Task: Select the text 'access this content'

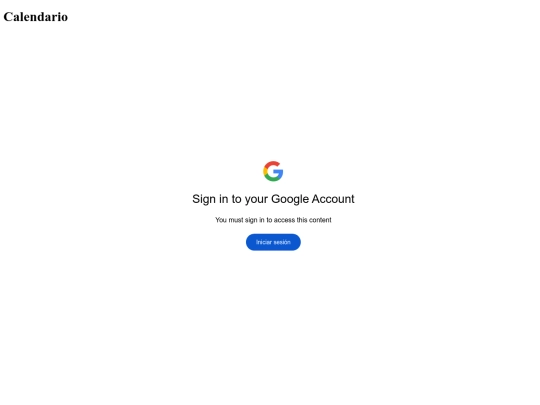Action: pyautogui.click(x=302, y=220)
